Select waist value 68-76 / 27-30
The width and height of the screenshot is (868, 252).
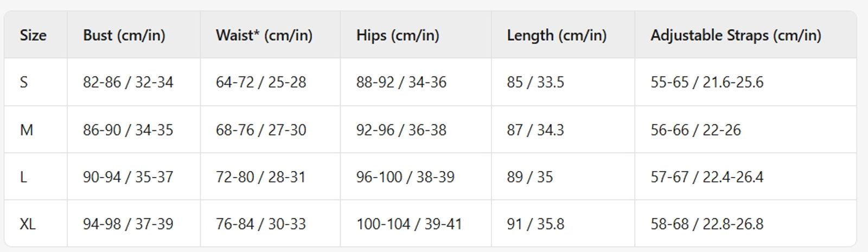261,130
